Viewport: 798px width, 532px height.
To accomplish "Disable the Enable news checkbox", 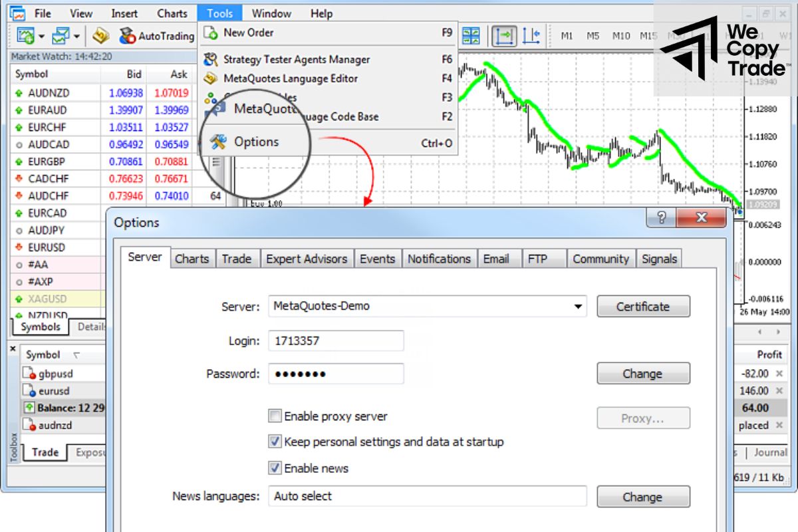I will (x=275, y=468).
